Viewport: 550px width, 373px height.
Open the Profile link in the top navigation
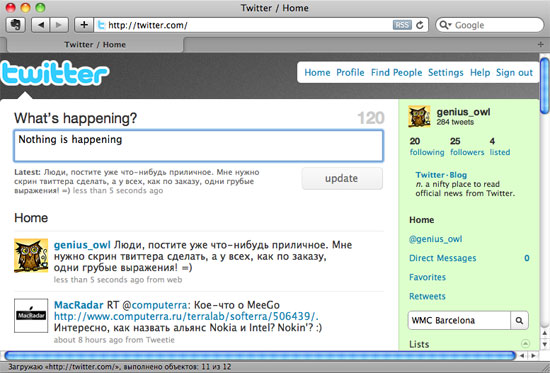click(x=350, y=73)
